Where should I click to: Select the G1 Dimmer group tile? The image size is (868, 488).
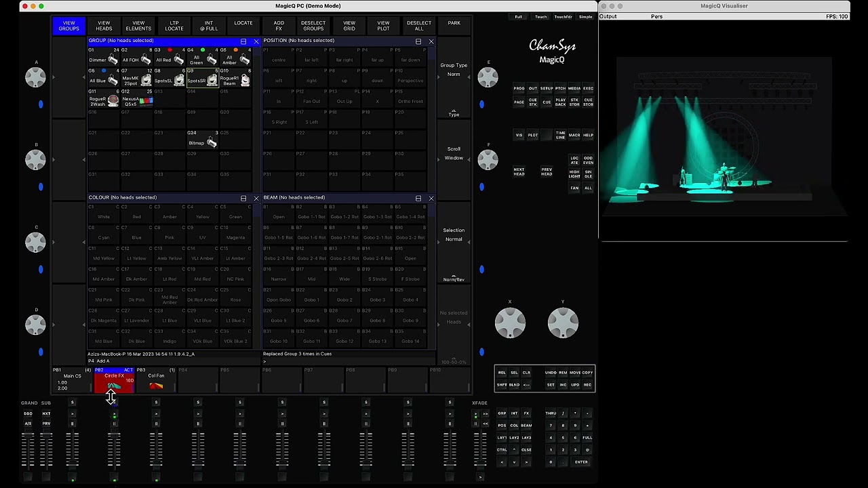tap(104, 57)
